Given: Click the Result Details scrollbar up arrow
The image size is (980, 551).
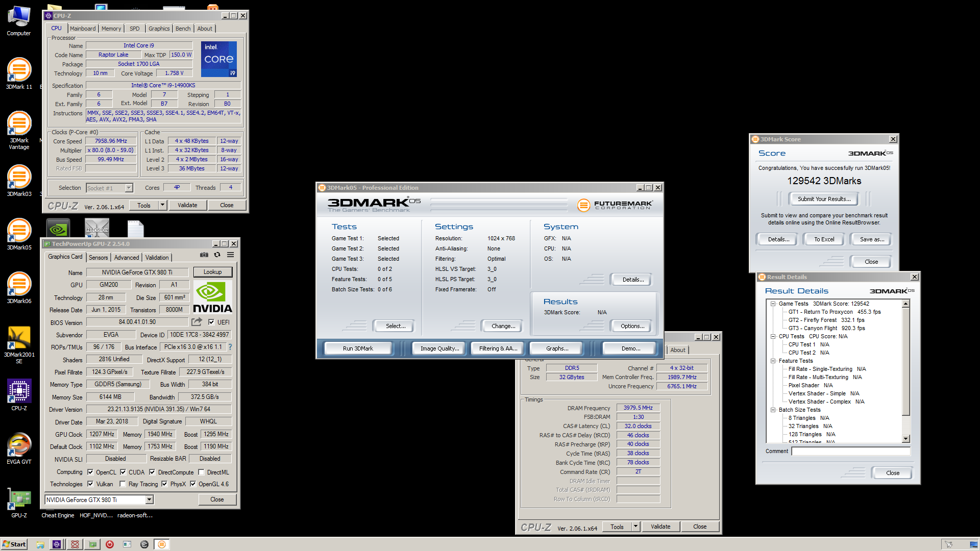Looking at the screenshot, I should (x=906, y=304).
